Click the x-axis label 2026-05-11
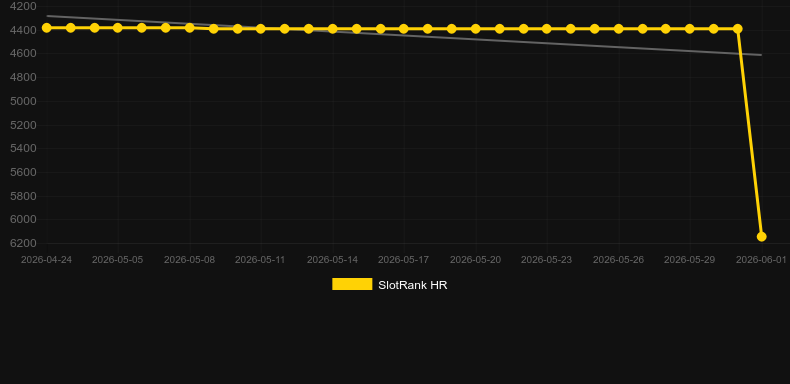The width and height of the screenshot is (790, 384). click(260, 260)
